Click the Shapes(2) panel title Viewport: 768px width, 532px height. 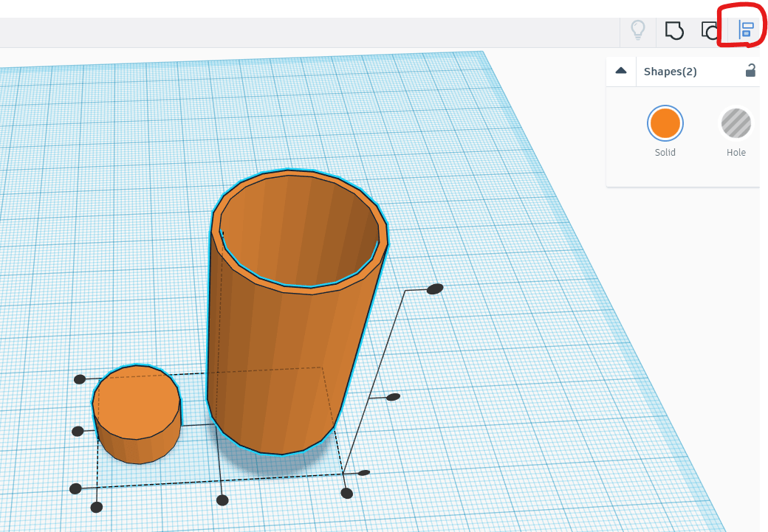670,72
